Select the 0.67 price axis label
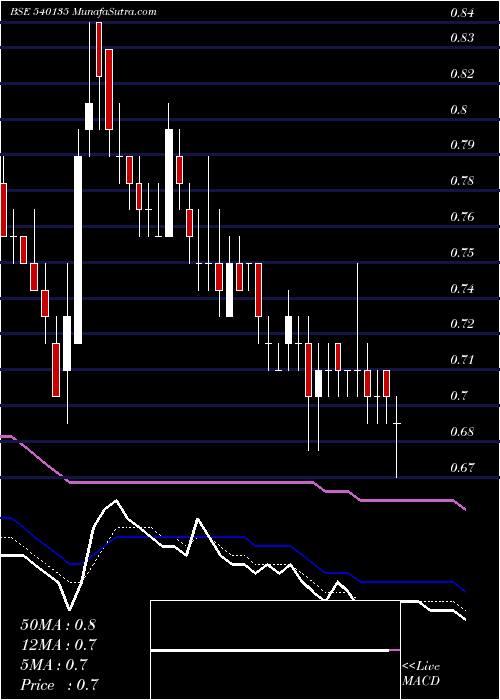This screenshot has height=700, width=500. coord(462,468)
